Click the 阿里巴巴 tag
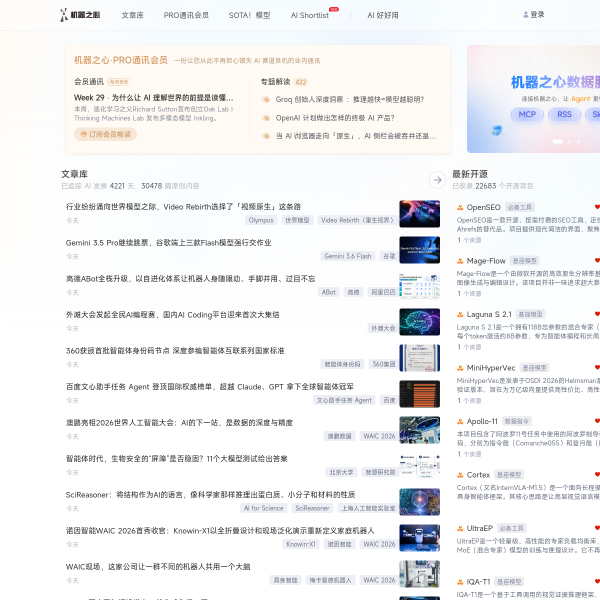 pos(383,292)
